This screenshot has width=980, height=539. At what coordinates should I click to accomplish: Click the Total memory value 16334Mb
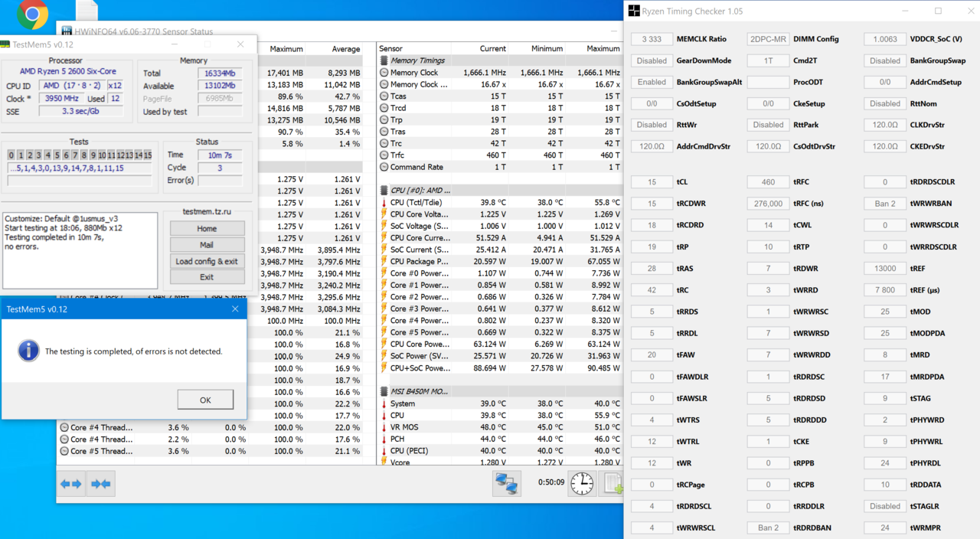(x=220, y=73)
